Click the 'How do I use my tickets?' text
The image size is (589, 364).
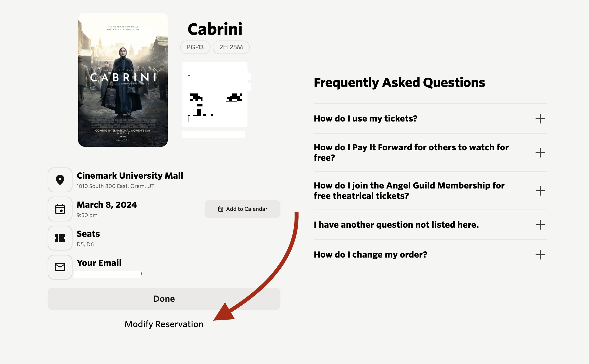point(365,119)
